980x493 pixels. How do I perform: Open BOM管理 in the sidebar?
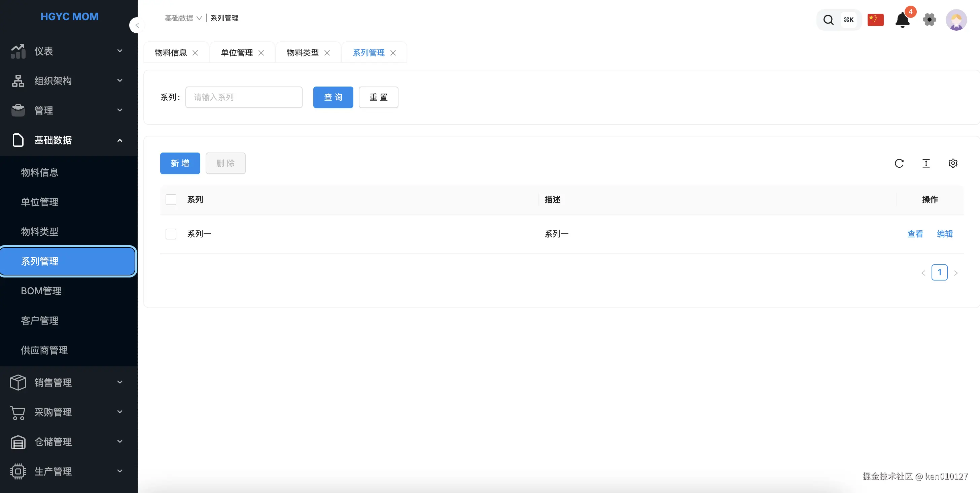click(41, 291)
